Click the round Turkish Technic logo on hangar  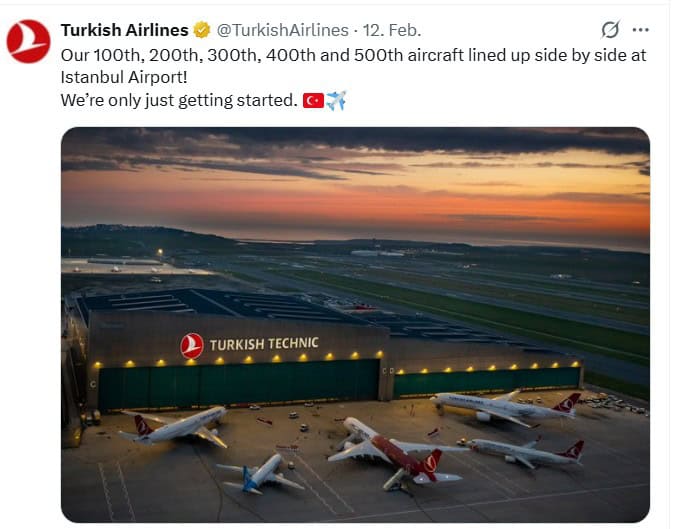tap(192, 346)
